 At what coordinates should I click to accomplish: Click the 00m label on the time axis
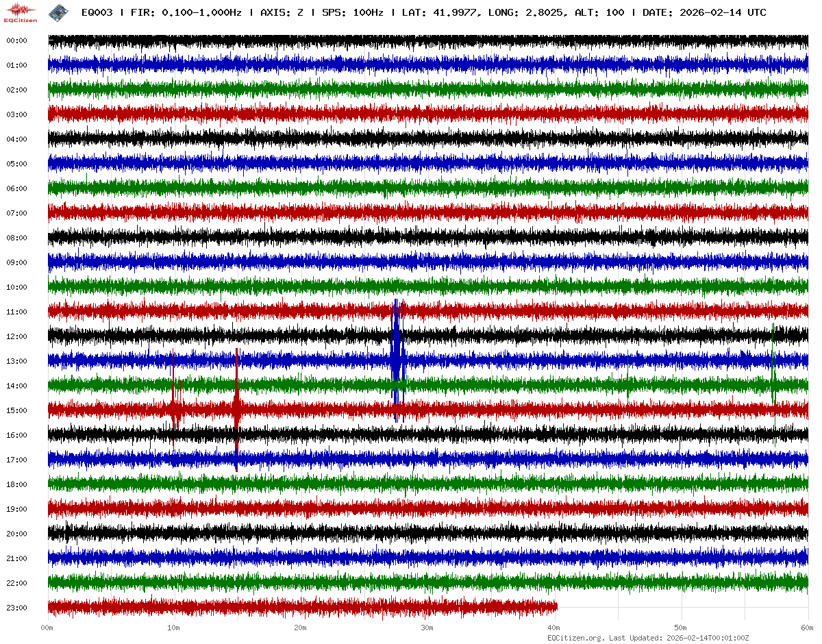tap(48, 628)
